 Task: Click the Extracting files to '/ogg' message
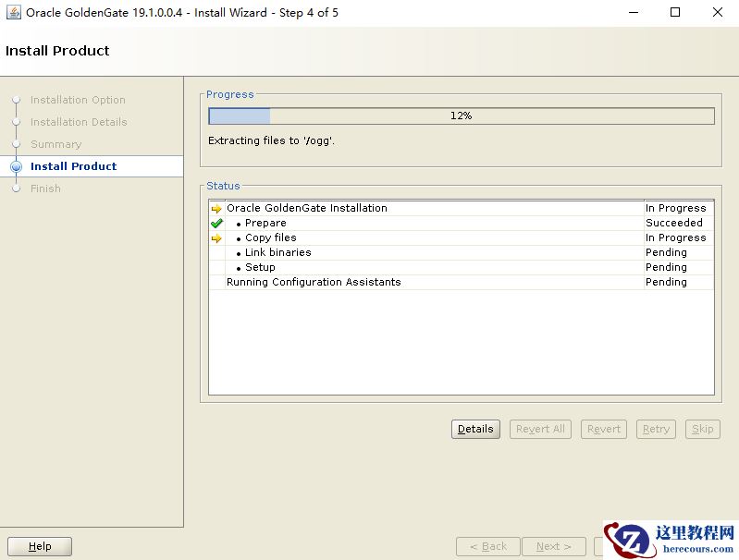click(x=272, y=140)
